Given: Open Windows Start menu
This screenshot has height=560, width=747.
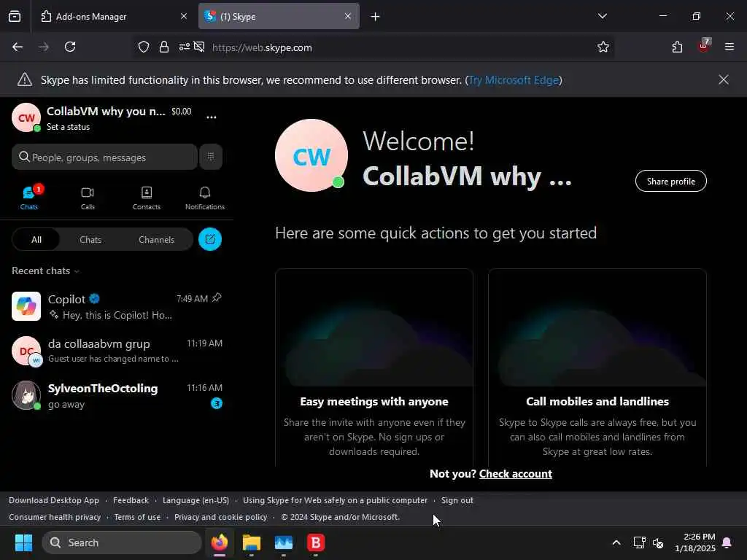Looking at the screenshot, I should [x=23, y=542].
